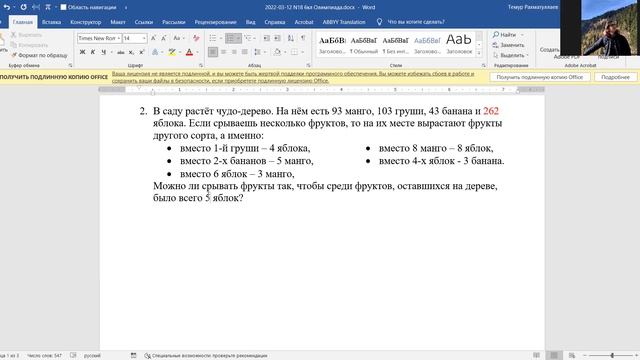Click Заменить in Editing group
The height and width of the screenshot is (360, 640).
tap(508, 45)
